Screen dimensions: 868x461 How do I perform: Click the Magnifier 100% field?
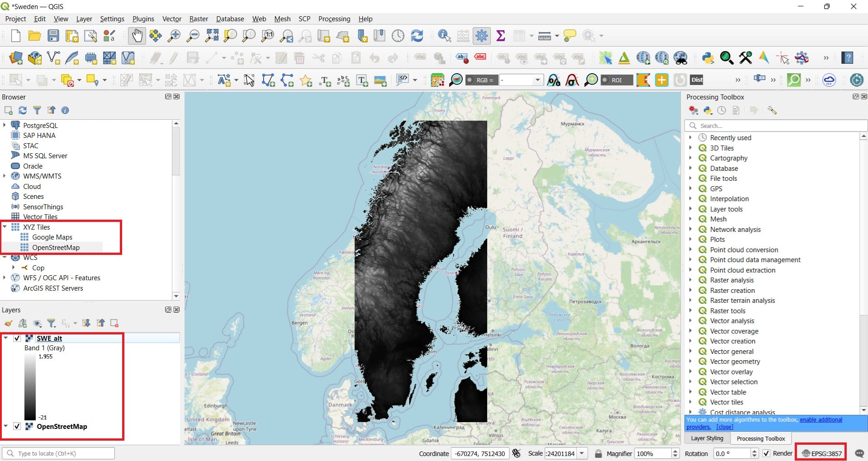[x=653, y=453]
